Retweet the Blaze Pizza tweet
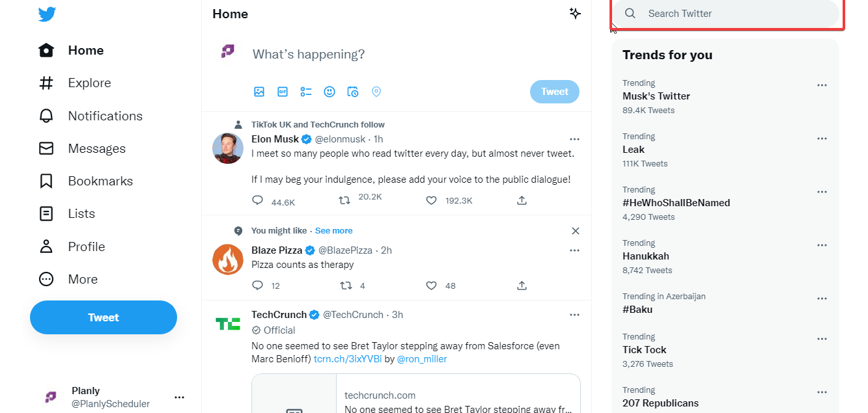This screenshot has height=413, width=868. [x=346, y=286]
